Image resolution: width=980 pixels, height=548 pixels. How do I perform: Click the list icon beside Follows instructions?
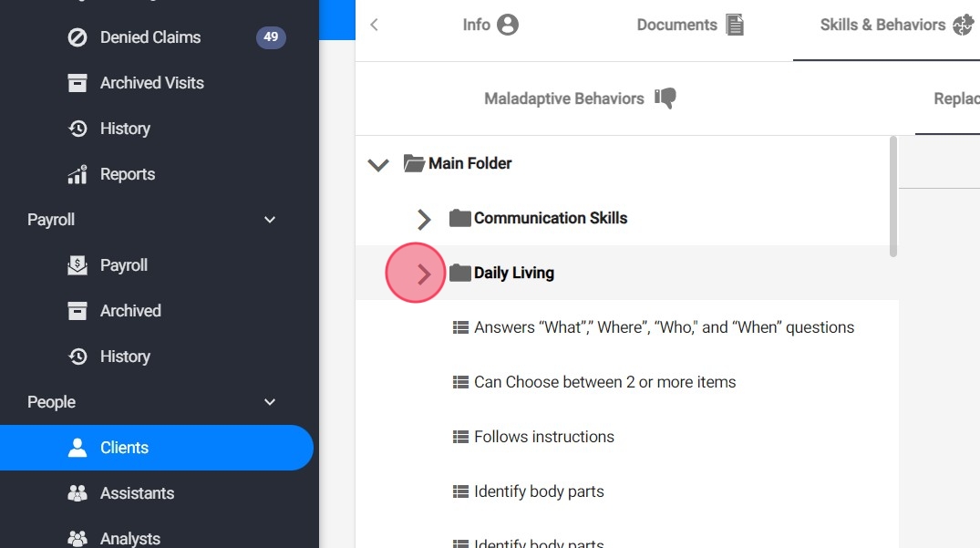(x=460, y=437)
